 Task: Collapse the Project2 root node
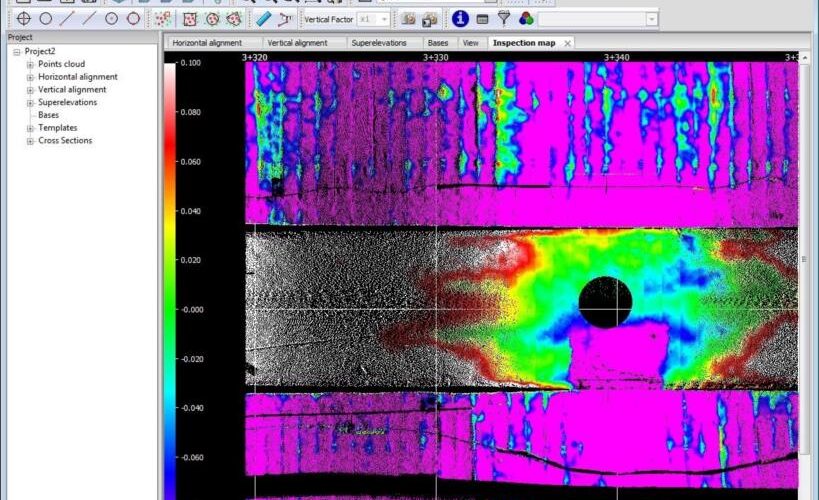17,52
